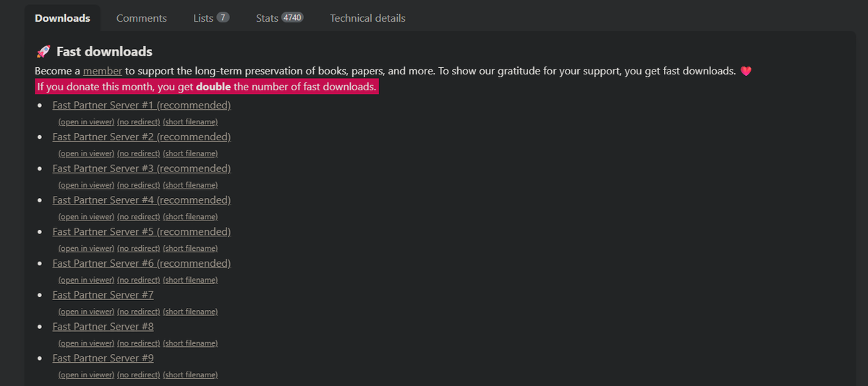
Task: Click the Downloads tab
Action: click(x=62, y=18)
